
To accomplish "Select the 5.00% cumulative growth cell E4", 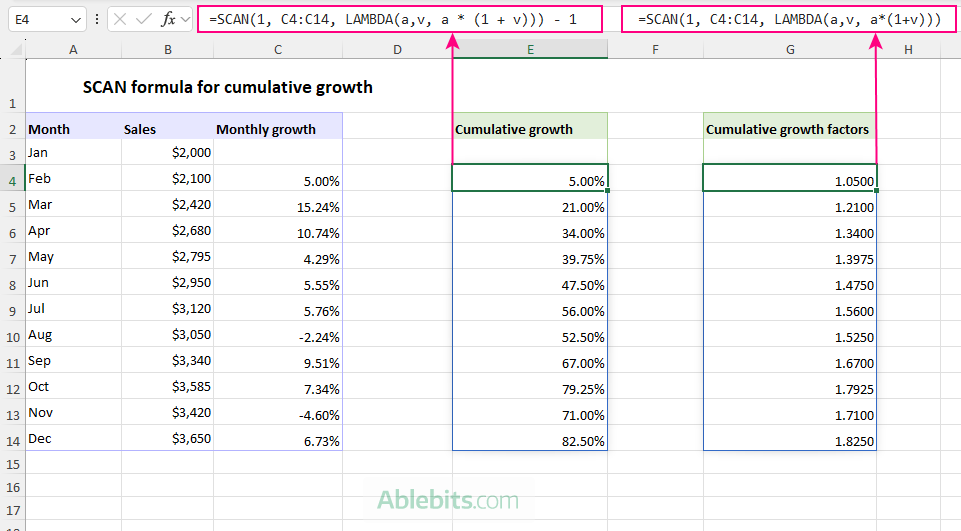I will pos(530,178).
